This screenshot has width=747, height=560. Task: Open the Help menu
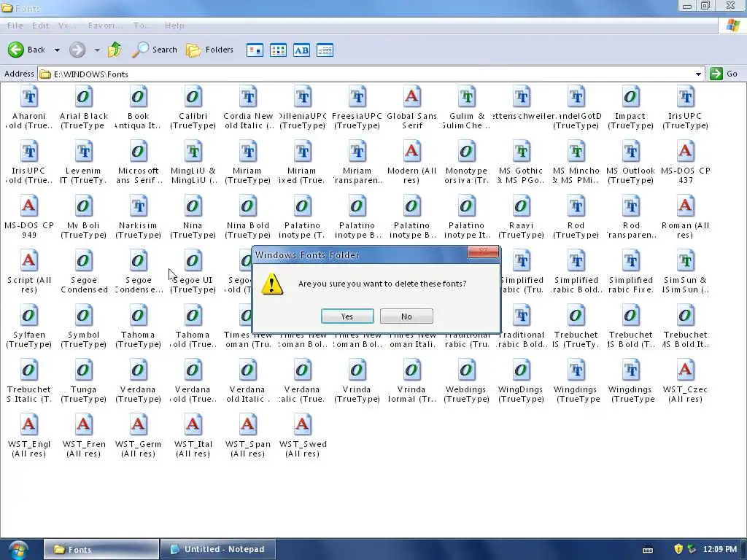[174, 26]
